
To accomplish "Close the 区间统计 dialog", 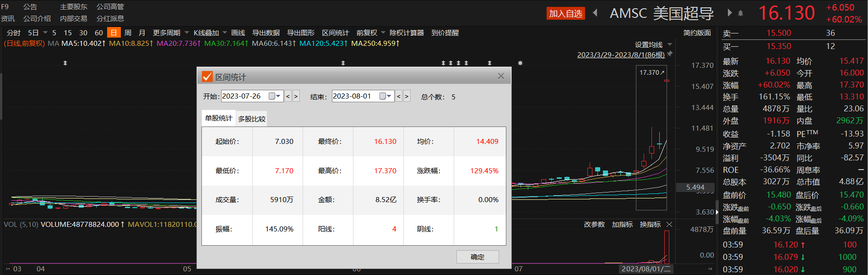I will (501, 76).
